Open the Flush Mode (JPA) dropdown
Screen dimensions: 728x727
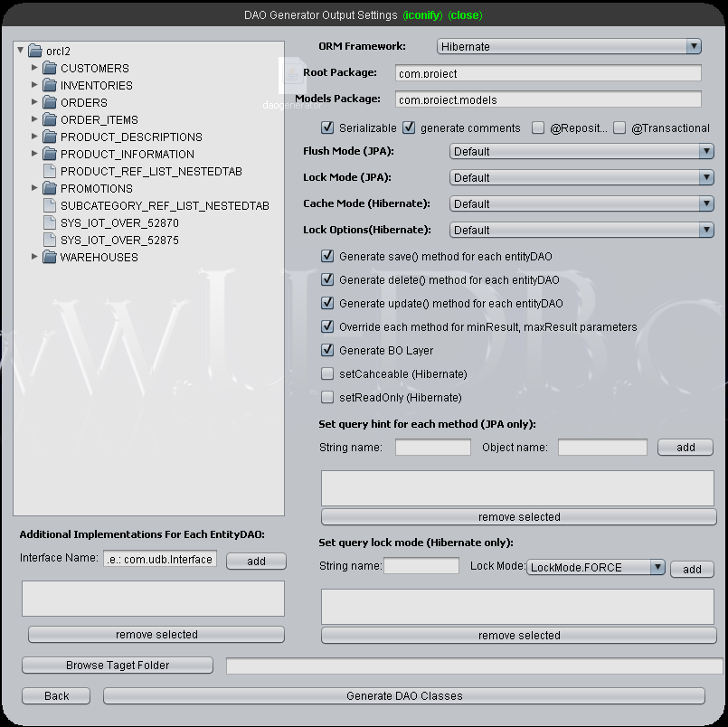pos(581,151)
